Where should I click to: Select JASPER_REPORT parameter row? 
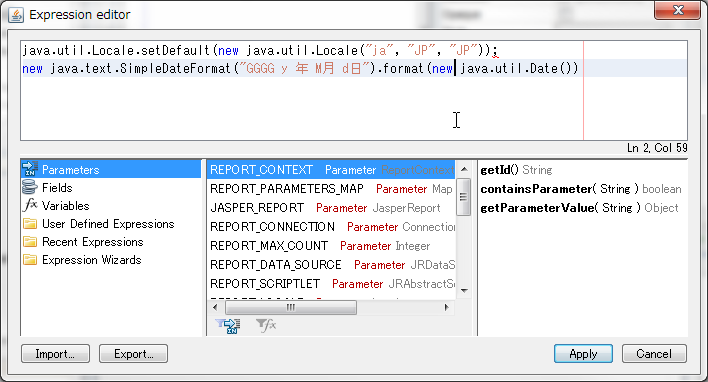click(331, 208)
